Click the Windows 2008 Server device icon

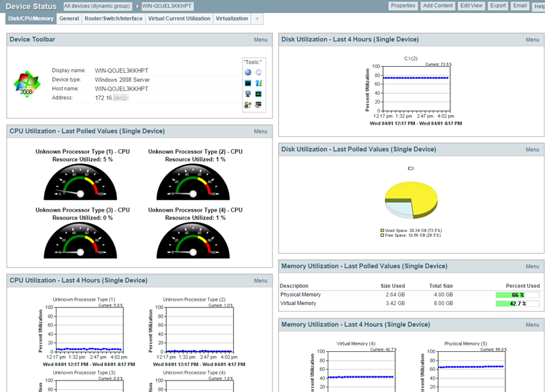tap(27, 83)
